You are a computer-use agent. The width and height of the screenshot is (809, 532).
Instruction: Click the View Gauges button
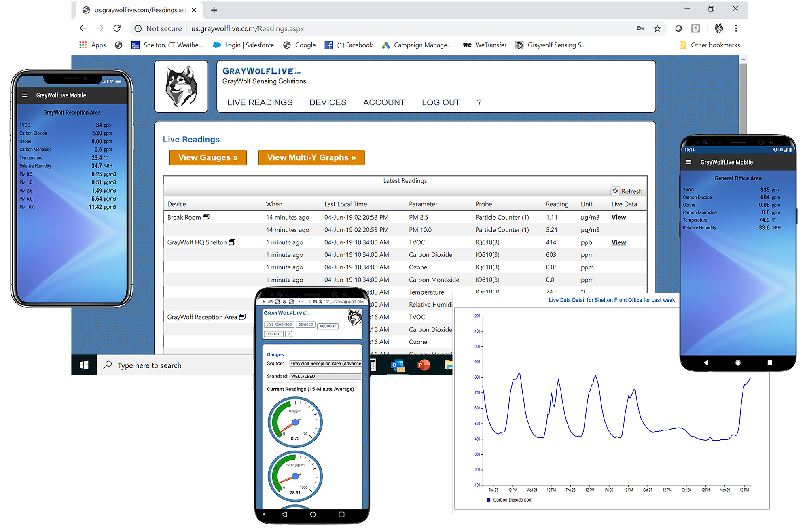pos(208,157)
